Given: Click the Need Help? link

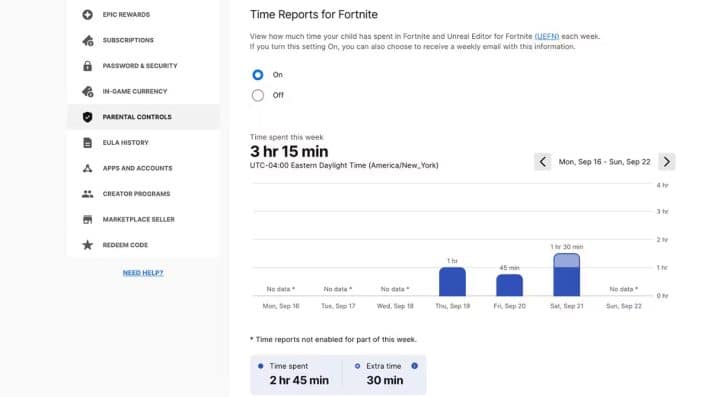Looking at the screenshot, I should click(x=143, y=273).
